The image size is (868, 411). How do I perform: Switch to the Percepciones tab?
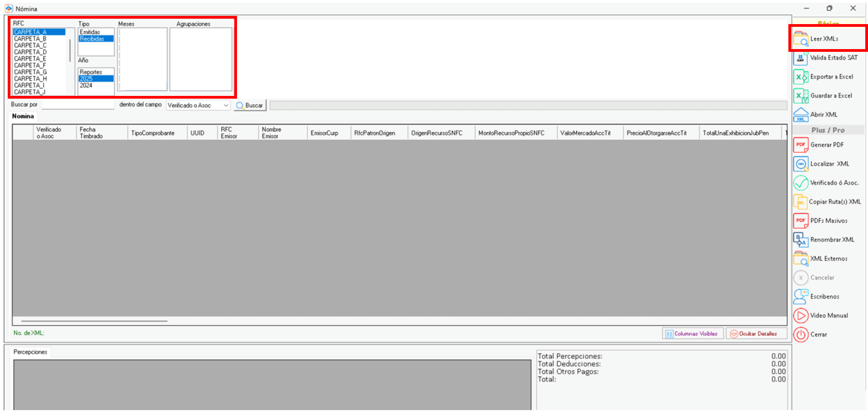[30, 352]
